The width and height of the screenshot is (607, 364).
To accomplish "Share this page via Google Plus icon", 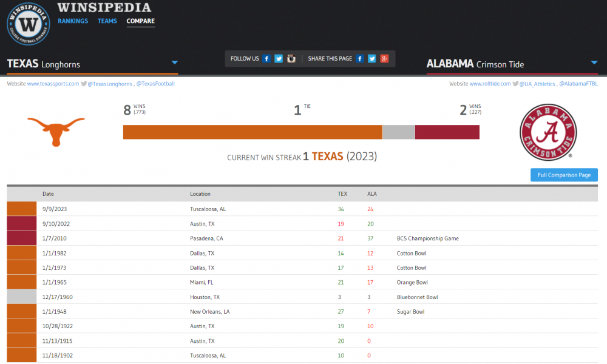I will [x=384, y=59].
